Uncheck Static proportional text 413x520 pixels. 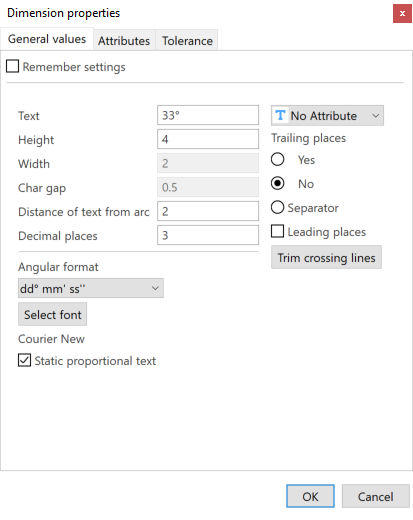(x=24, y=360)
